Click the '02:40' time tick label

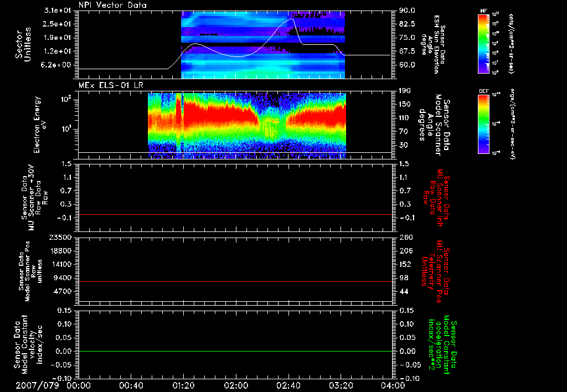[x=288, y=385]
